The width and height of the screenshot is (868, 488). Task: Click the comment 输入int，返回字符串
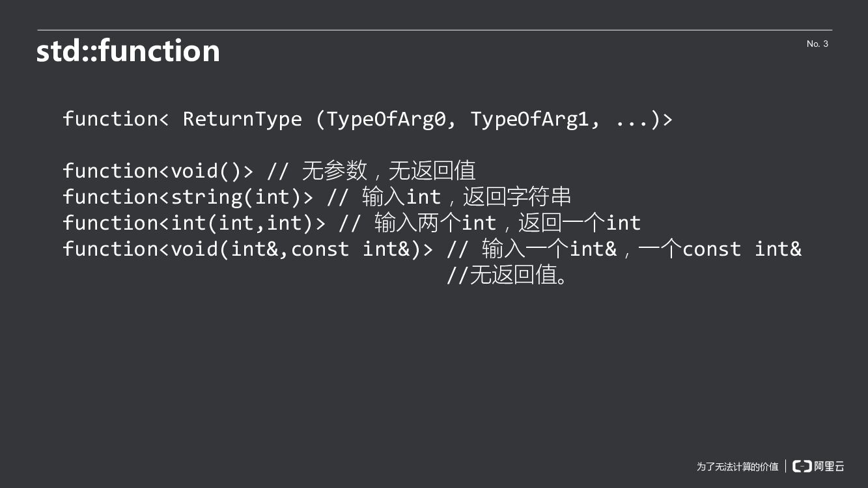(x=466, y=197)
